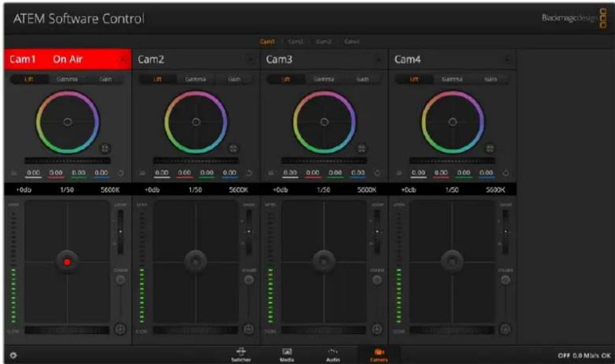Open Cam4 header settings menu

coord(507,59)
